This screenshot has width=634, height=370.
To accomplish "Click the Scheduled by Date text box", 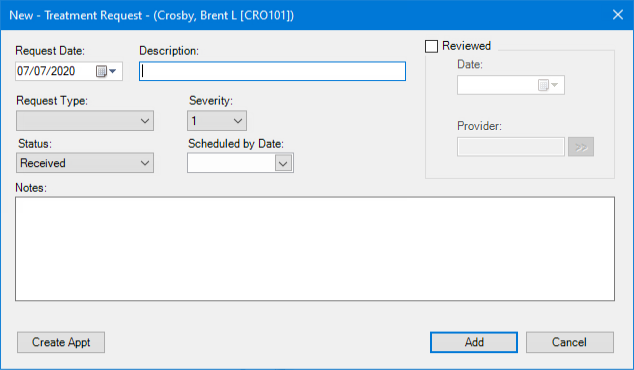I will point(231,163).
